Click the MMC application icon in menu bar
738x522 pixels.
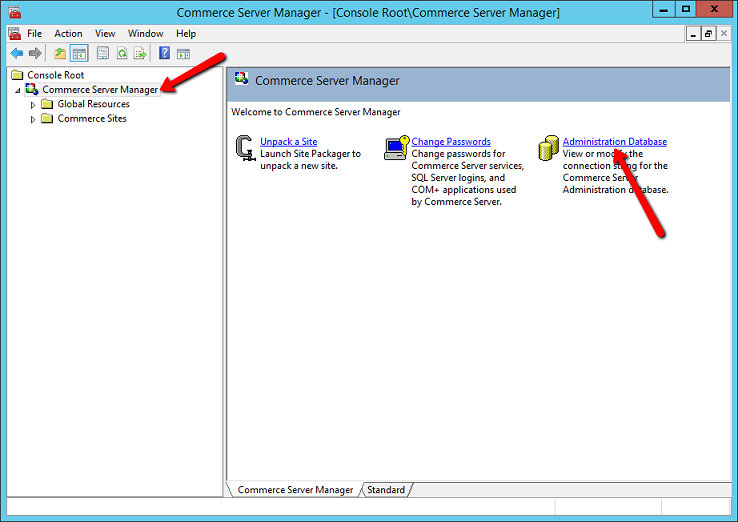(15, 34)
